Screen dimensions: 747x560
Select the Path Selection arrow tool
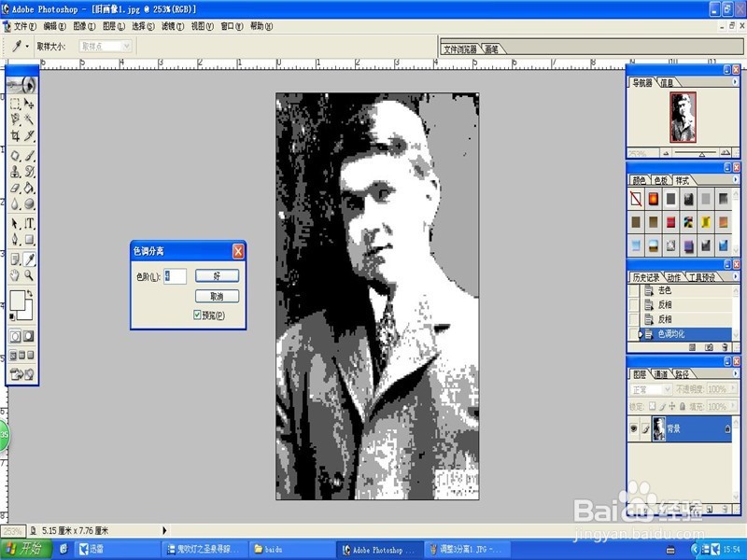15,223
